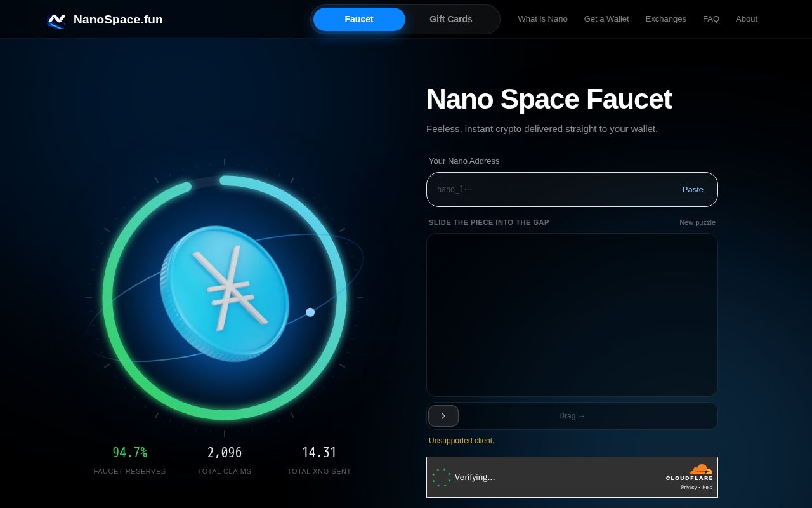Click the Your Nano Address label
812x508 pixels.
pos(464,161)
